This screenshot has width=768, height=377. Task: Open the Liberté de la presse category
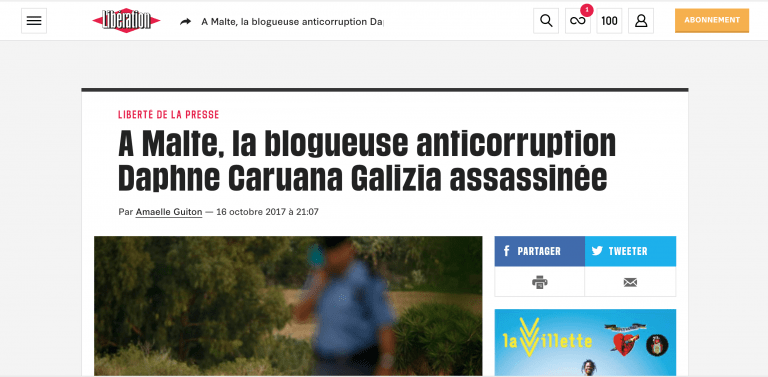(x=168, y=115)
